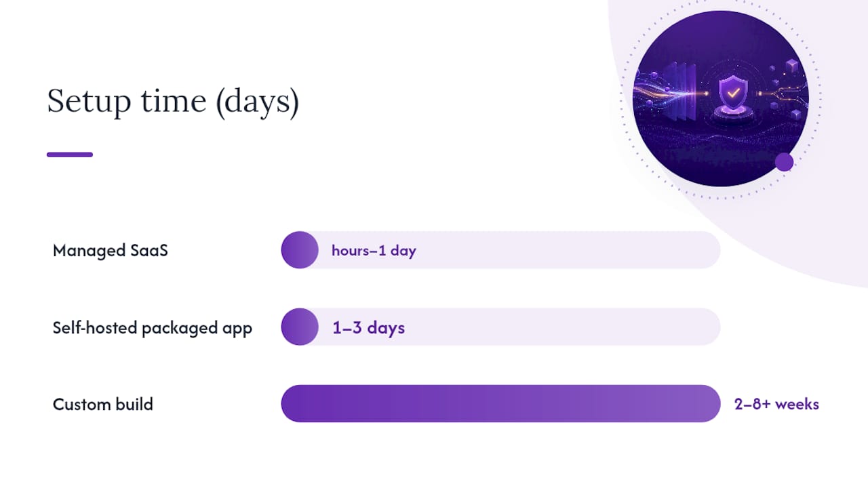Click the "Custom build" row label

[x=103, y=405]
